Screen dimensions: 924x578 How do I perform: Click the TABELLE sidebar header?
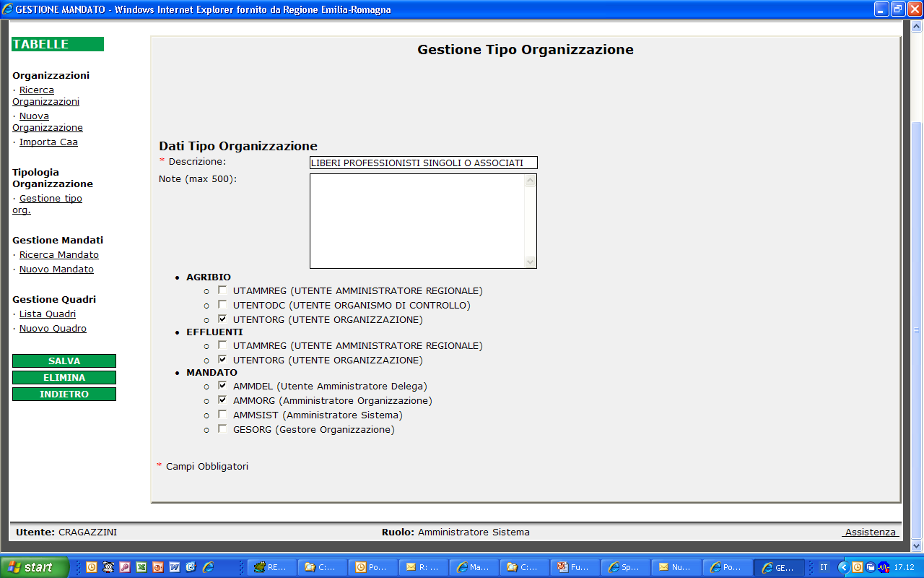[x=58, y=44]
